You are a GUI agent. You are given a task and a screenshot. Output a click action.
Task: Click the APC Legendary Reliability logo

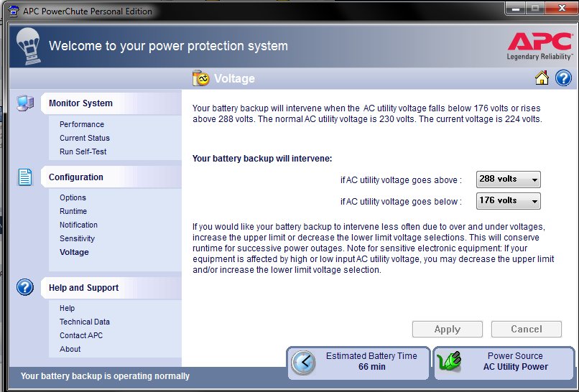(540, 46)
